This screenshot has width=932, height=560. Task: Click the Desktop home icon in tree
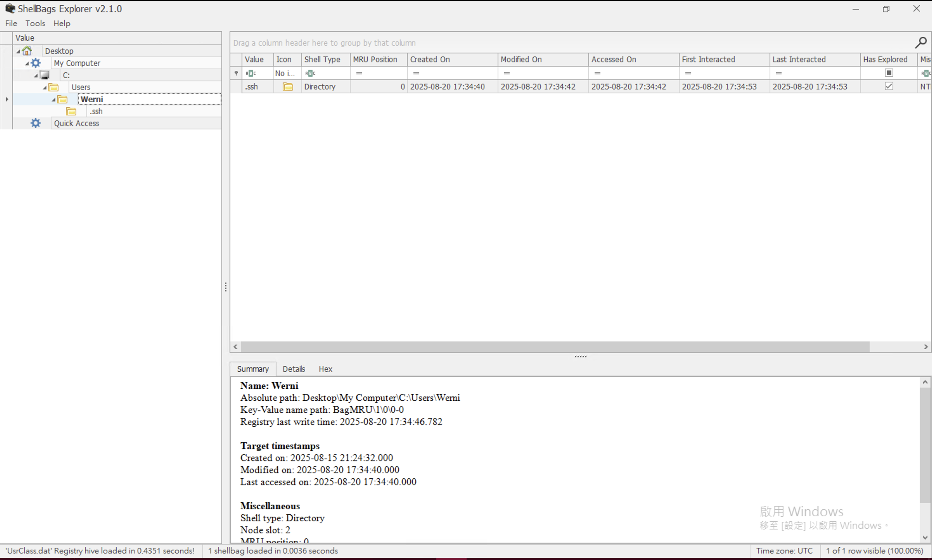(27, 51)
